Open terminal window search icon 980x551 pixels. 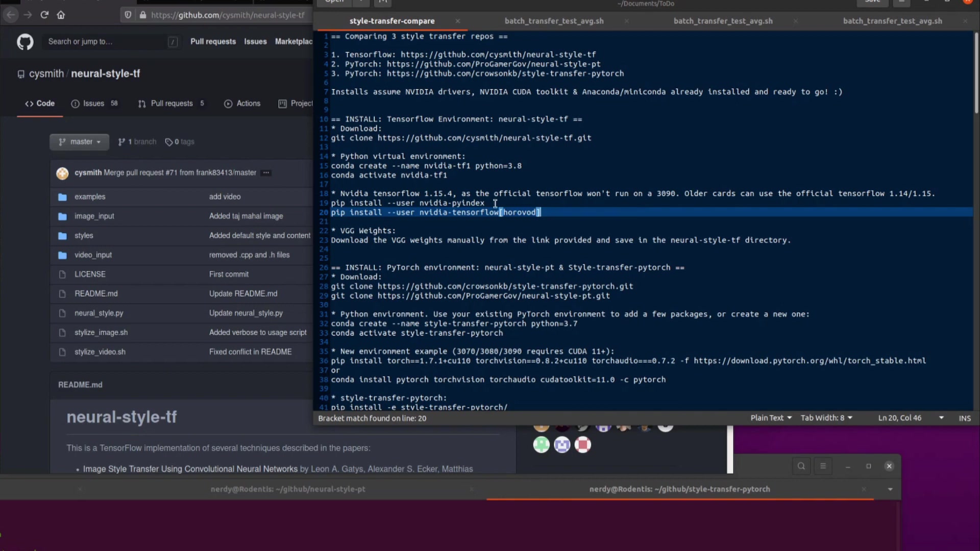(x=801, y=466)
